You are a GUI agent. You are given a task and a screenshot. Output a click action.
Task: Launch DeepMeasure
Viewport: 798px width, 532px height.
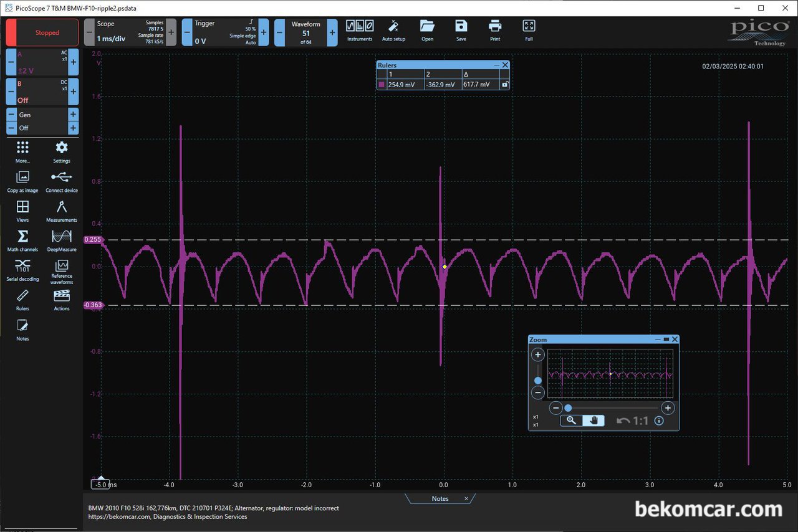(62, 240)
